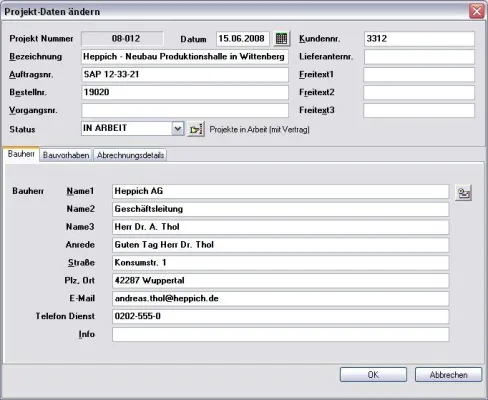Switch to the Bauvorhaben tab
Viewport: 488px width, 400px height.
(66, 155)
